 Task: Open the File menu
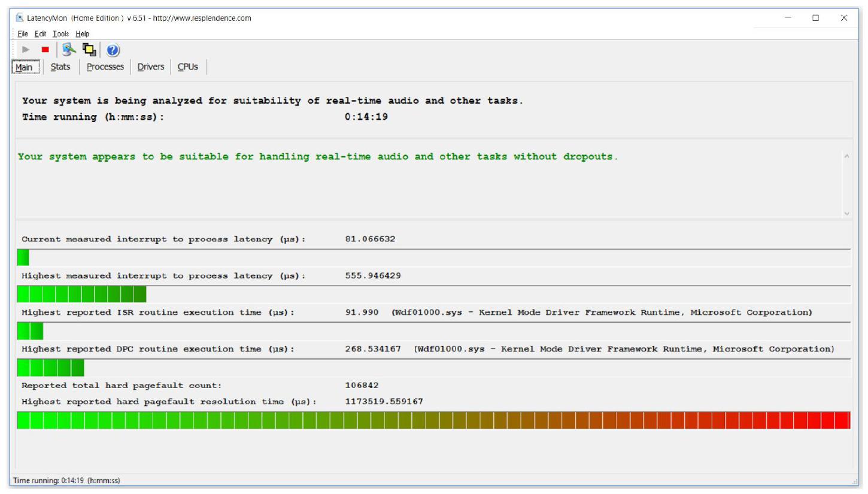point(23,34)
